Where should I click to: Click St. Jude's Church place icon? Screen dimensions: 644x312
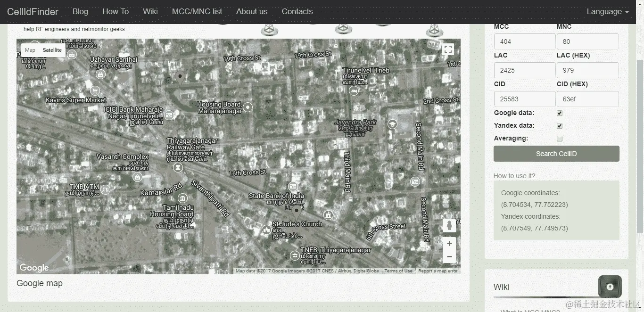point(266,230)
